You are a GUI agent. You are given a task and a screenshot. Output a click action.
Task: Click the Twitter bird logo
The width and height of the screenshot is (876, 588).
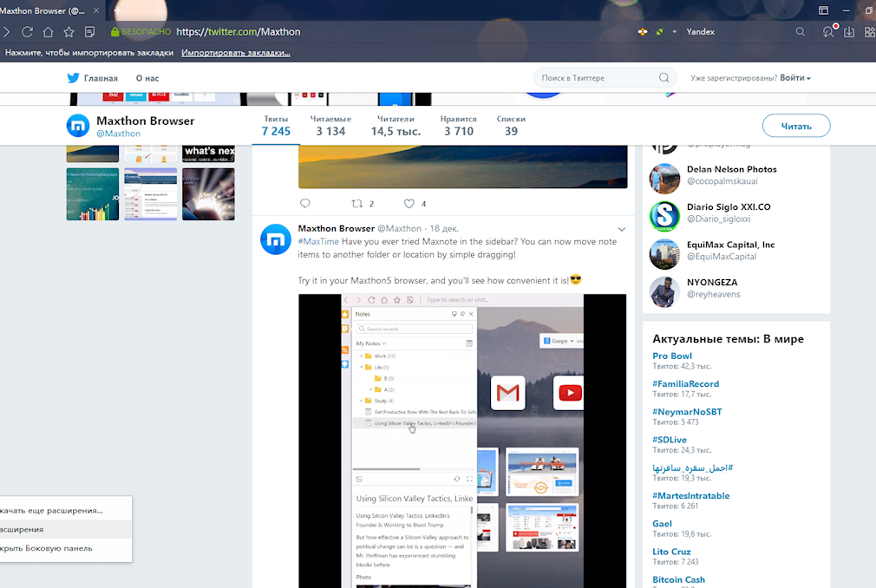coord(73,77)
